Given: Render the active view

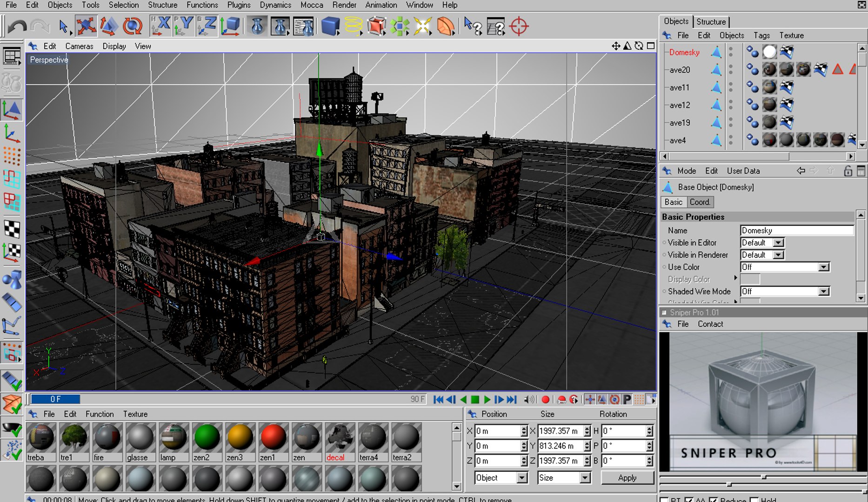Looking at the screenshot, I should coord(257,26).
